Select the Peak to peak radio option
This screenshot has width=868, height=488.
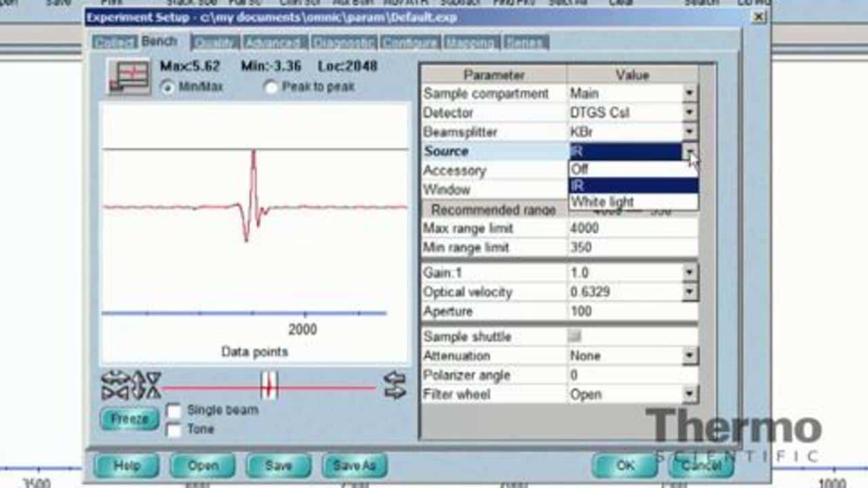tap(271, 87)
